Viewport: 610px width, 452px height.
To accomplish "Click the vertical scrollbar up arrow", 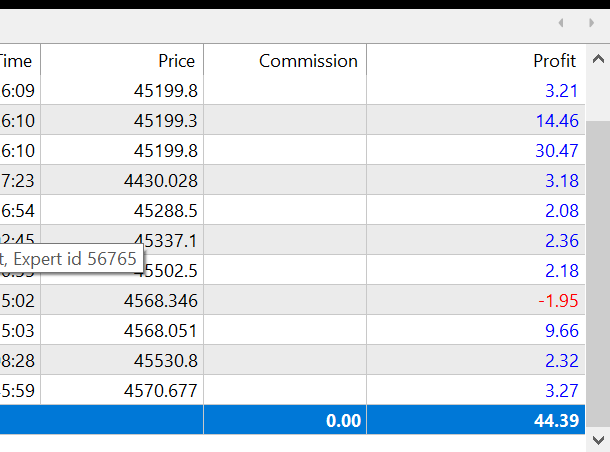I will click(597, 62).
